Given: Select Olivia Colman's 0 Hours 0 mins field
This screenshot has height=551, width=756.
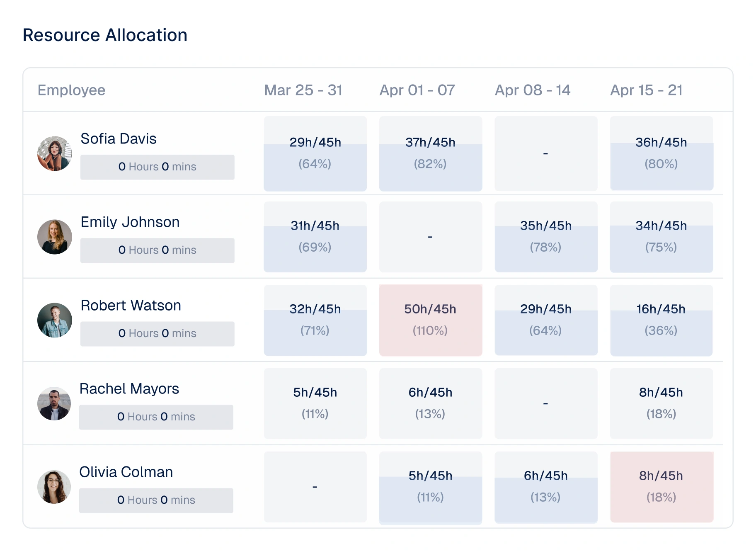Looking at the screenshot, I should click(156, 500).
